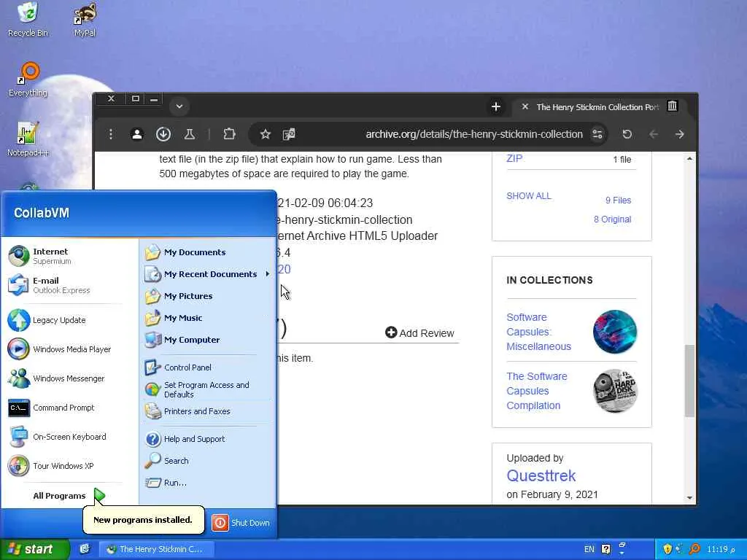Click EN language indicator in taskbar
This screenshot has width=747, height=560.
click(589, 549)
